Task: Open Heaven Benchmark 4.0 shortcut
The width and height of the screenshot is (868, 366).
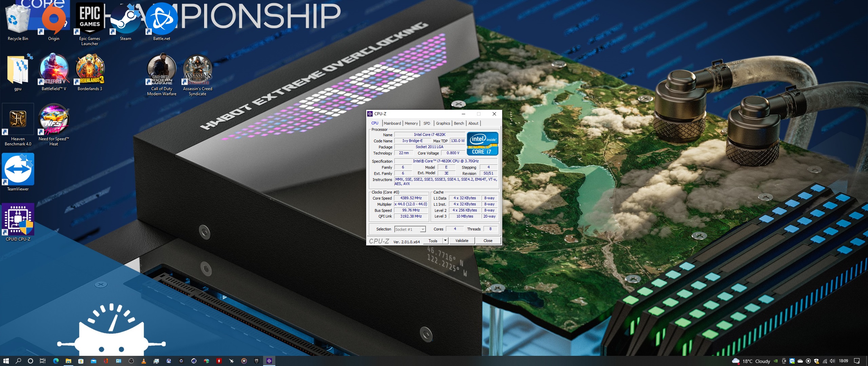Action: (18, 125)
